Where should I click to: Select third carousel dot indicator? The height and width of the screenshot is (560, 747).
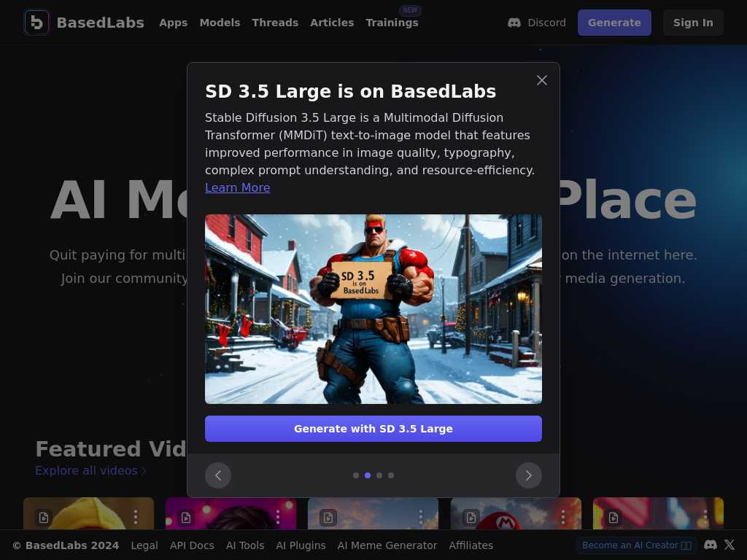[x=379, y=475]
